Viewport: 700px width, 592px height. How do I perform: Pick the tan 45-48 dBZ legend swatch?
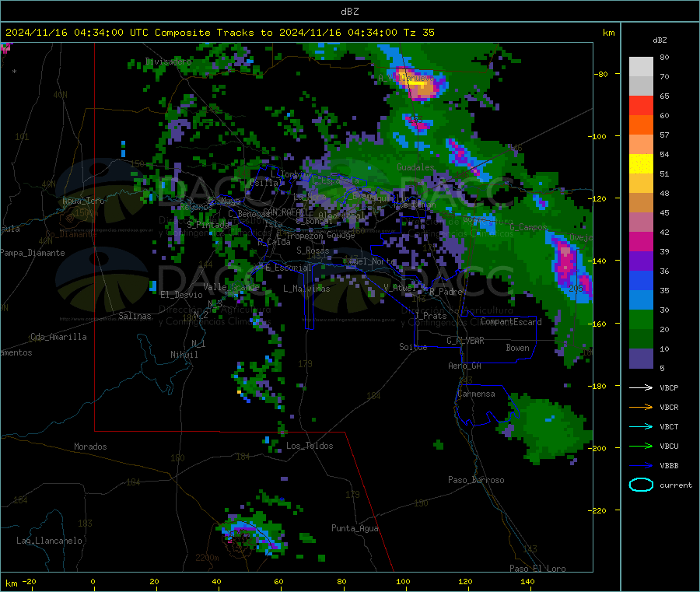pos(641,203)
